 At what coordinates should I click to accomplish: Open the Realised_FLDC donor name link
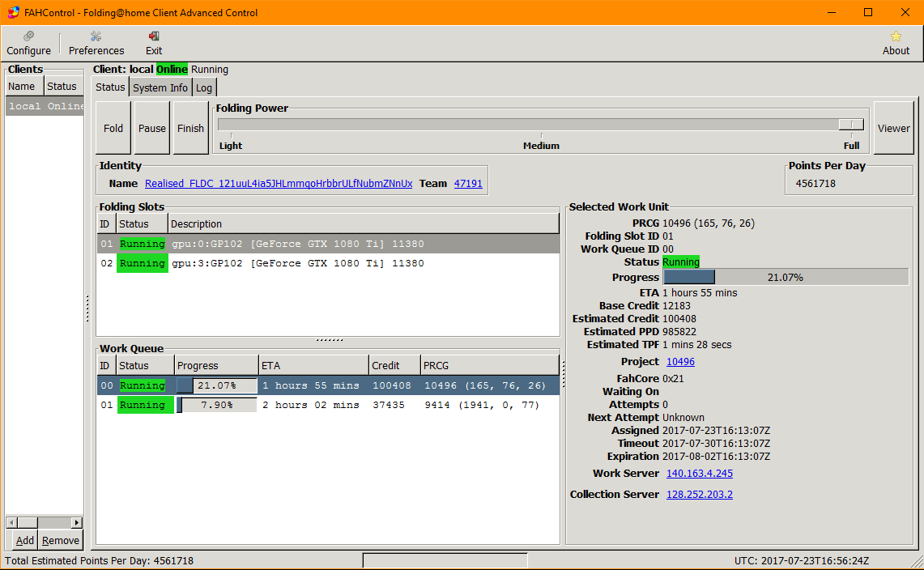pyautogui.click(x=279, y=183)
